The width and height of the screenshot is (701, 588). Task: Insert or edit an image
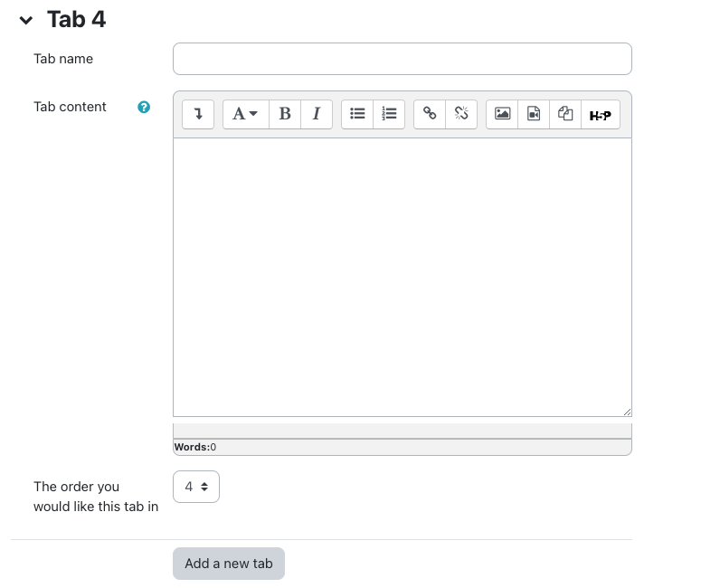click(503, 114)
